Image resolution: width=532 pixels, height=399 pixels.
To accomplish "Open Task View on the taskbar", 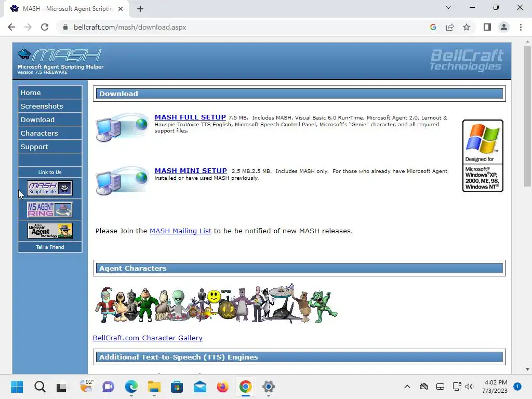I will 61,387.
